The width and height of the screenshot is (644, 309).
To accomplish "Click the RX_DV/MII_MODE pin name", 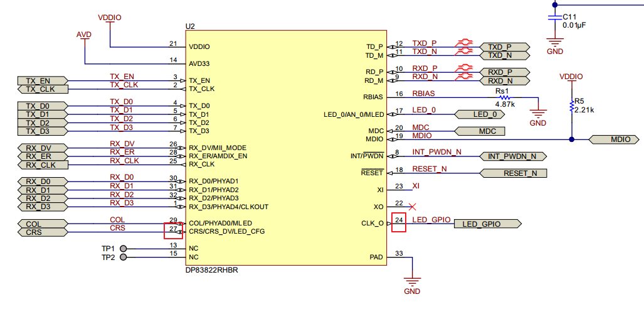I will click(x=217, y=148).
